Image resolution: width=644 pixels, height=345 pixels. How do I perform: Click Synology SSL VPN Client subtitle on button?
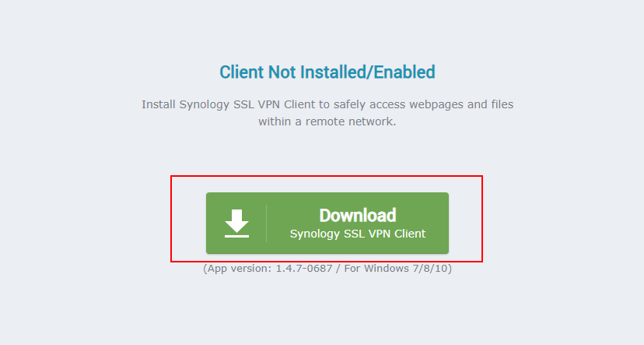358,234
